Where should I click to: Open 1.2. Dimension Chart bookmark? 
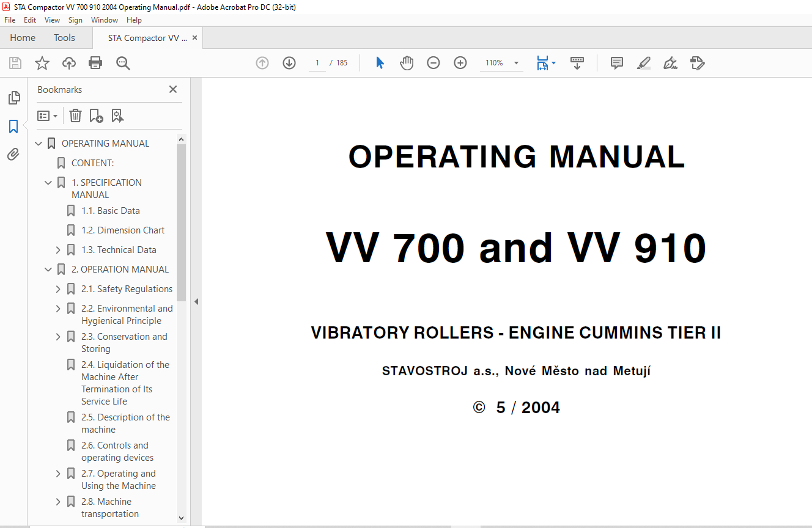(123, 230)
